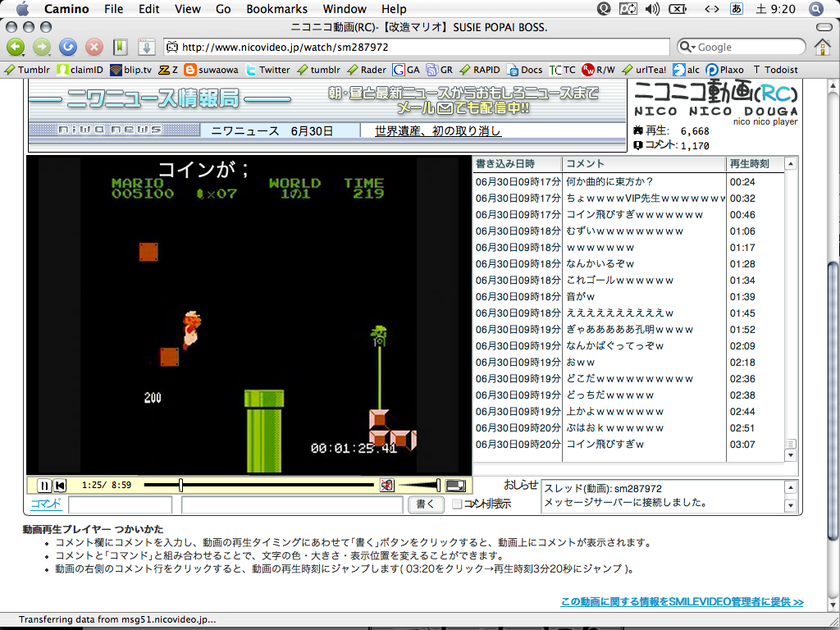Open the GR bookmark

click(440, 70)
